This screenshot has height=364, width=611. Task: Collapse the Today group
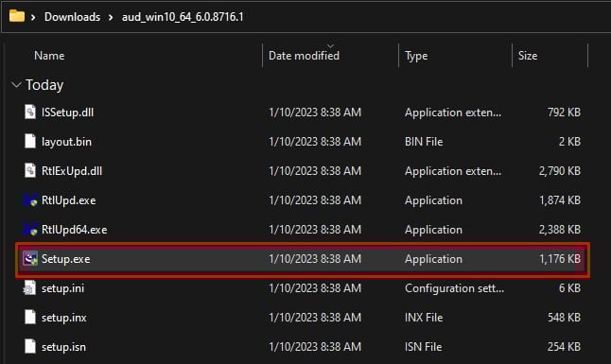pos(16,84)
